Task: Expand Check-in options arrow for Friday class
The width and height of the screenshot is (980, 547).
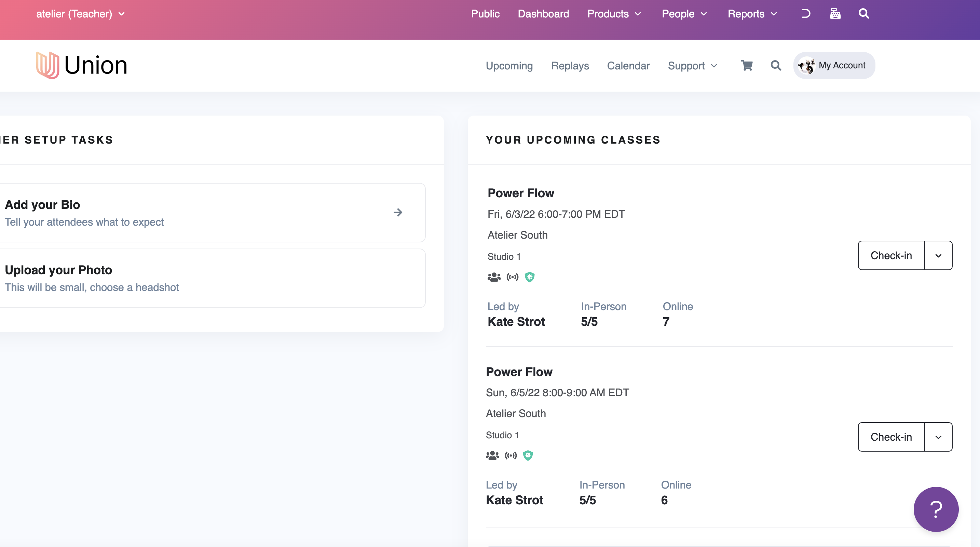Action: pyautogui.click(x=938, y=255)
